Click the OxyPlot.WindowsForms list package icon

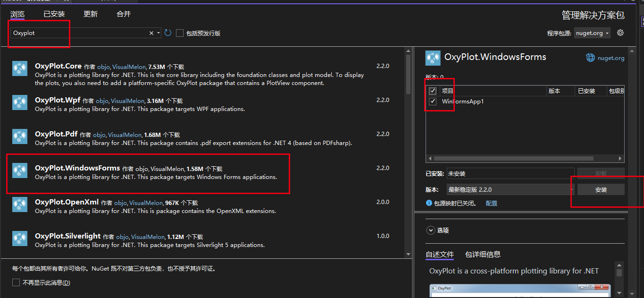pyautogui.click(x=20, y=170)
